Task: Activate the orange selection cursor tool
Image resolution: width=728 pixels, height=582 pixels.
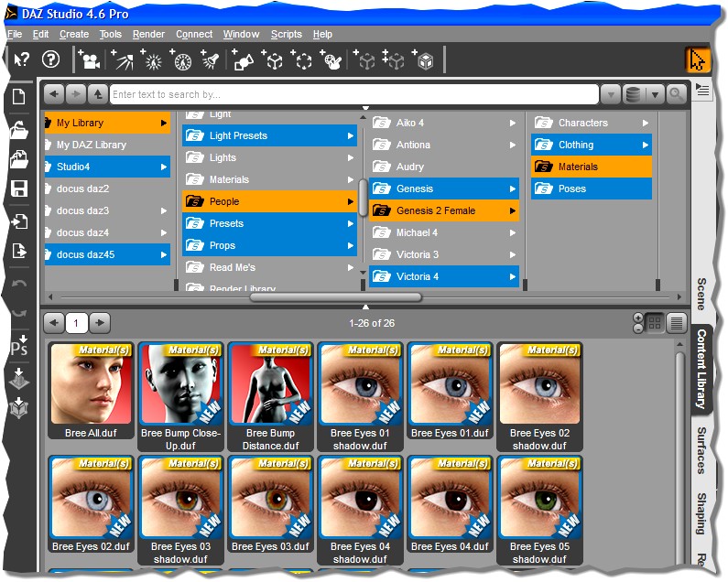Action: [x=698, y=59]
